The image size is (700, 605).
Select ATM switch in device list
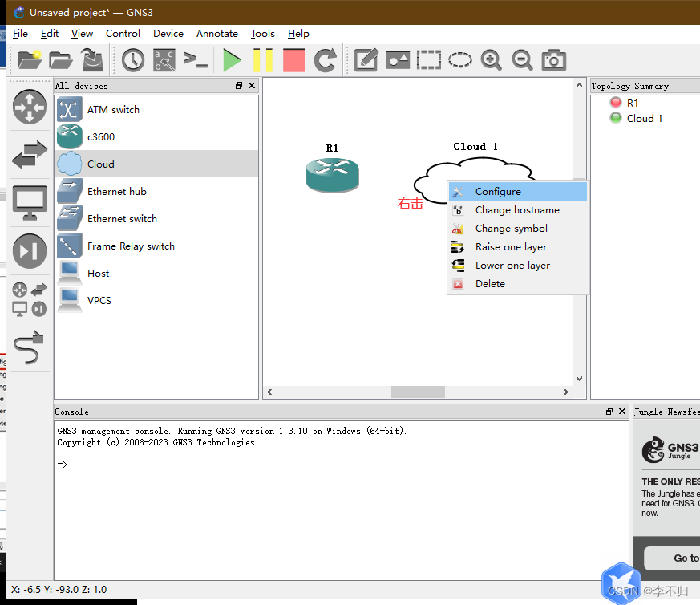click(x=156, y=109)
